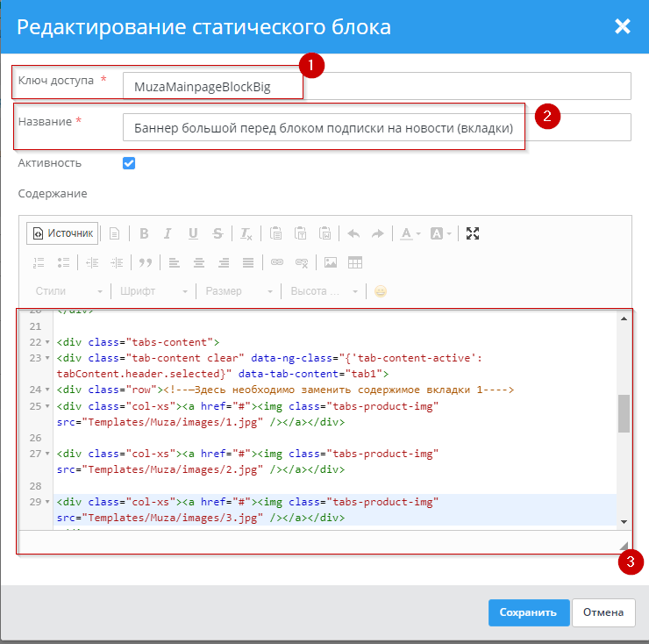Collapse code line 29 fold arrow
The width and height of the screenshot is (649, 644).
coord(47,502)
